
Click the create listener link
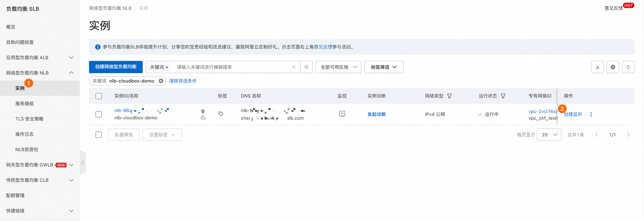573,114
